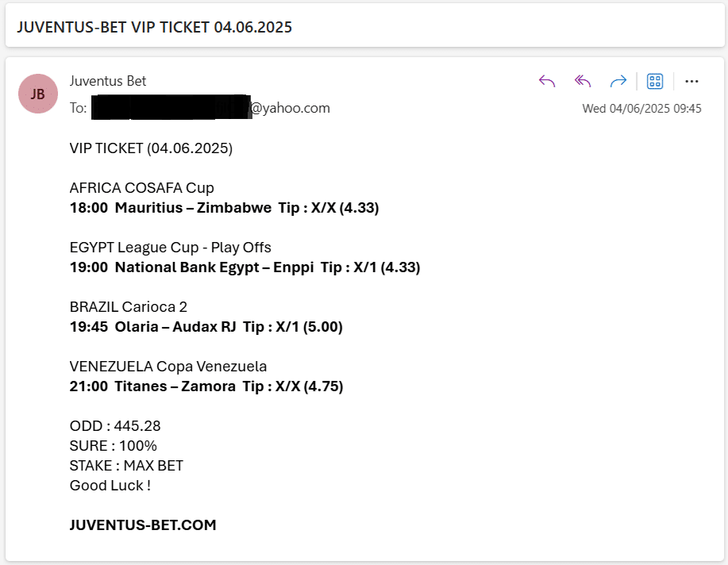Open the apps grid icon
Image resolution: width=728 pixels, height=565 pixels.
pyautogui.click(x=655, y=81)
